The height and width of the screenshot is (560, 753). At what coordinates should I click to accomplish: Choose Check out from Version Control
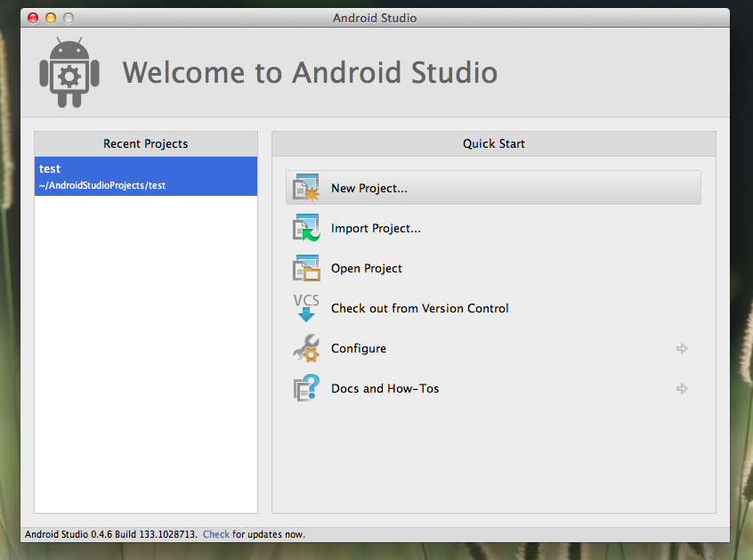point(420,308)
